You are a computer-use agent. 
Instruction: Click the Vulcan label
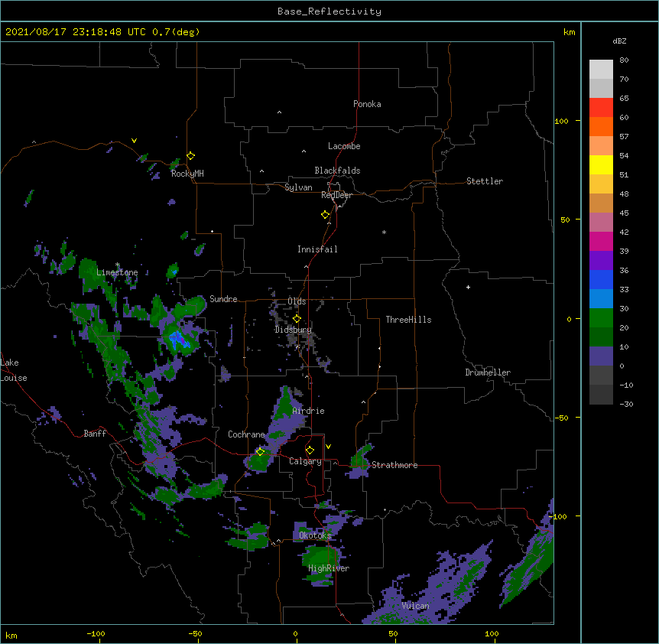click(x=415, y=606)
